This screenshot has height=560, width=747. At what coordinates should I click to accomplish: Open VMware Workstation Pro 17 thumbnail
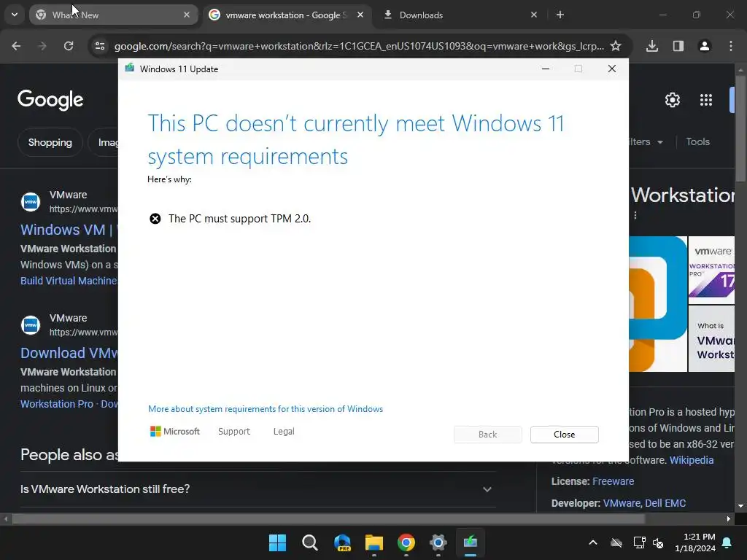point(711,270)
